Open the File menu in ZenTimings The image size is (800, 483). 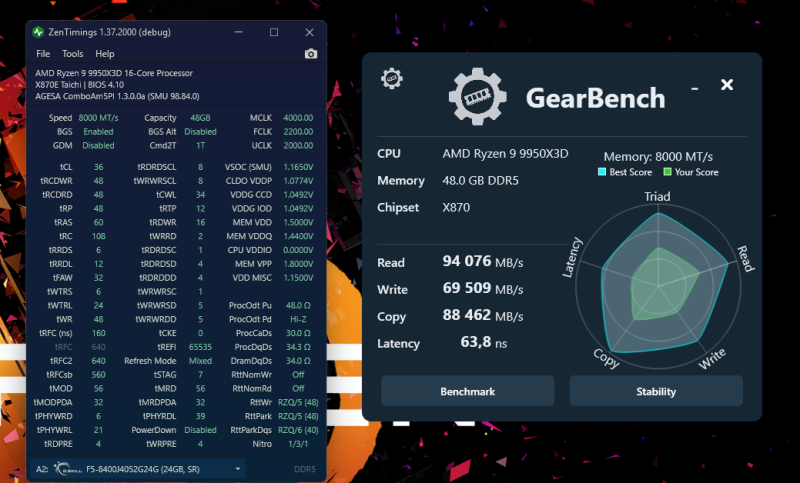coord(43,54)
